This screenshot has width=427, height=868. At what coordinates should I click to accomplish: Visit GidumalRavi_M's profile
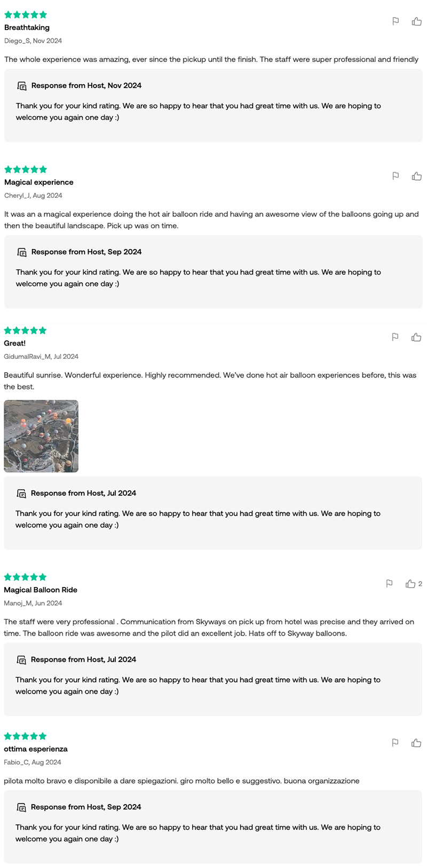pos(27,356)
